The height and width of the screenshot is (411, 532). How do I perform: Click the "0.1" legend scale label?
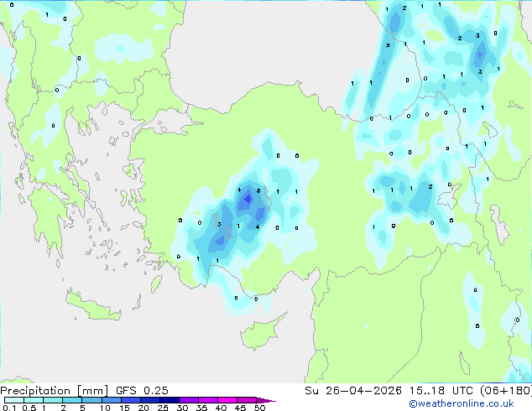click(x=9, y=408)
